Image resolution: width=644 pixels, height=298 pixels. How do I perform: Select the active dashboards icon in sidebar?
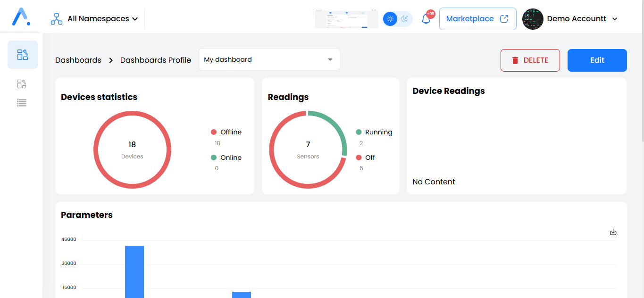click(x=22, y=55)
